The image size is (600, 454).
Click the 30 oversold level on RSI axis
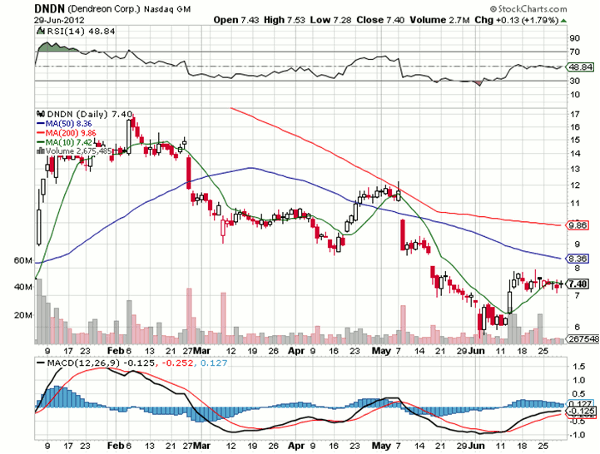pos(574,81)
